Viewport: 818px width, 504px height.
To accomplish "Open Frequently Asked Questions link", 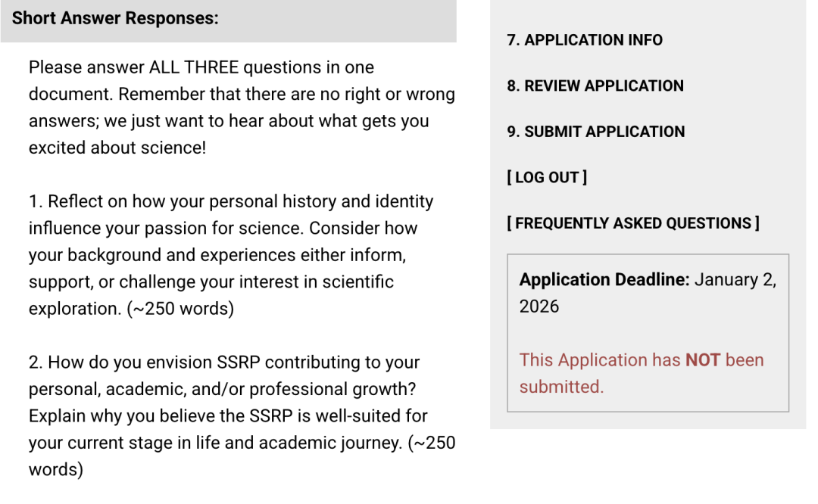I will click(632, 223).
